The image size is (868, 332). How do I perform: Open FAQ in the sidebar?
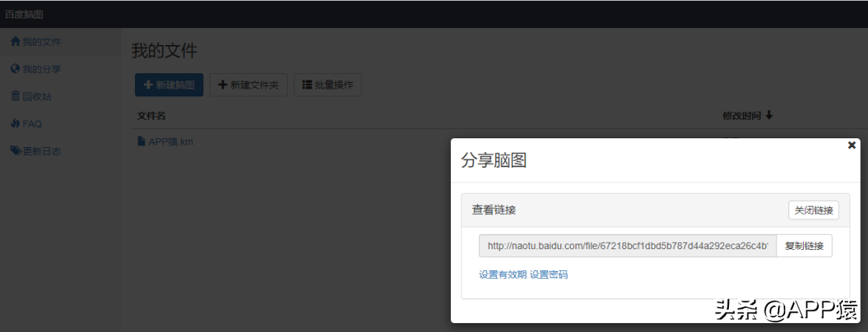point(26,124)
